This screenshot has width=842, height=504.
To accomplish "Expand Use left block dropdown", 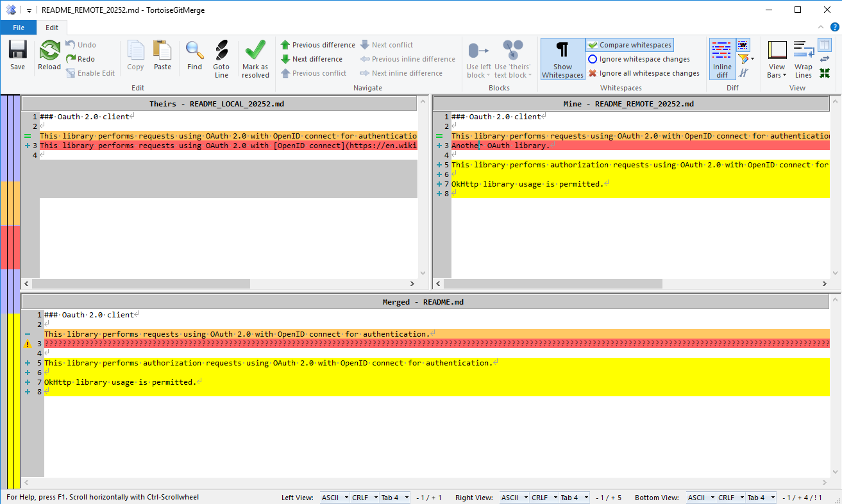I will click(478, 71).
